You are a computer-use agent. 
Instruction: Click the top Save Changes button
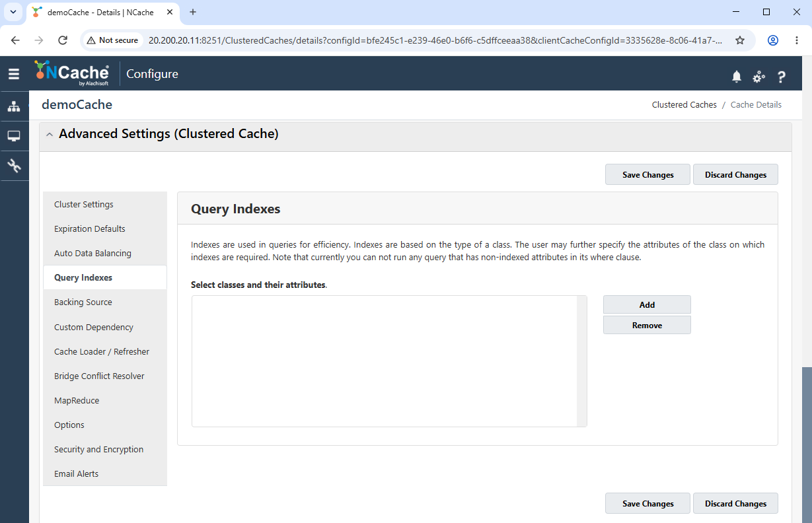click(x=647, y=175)
